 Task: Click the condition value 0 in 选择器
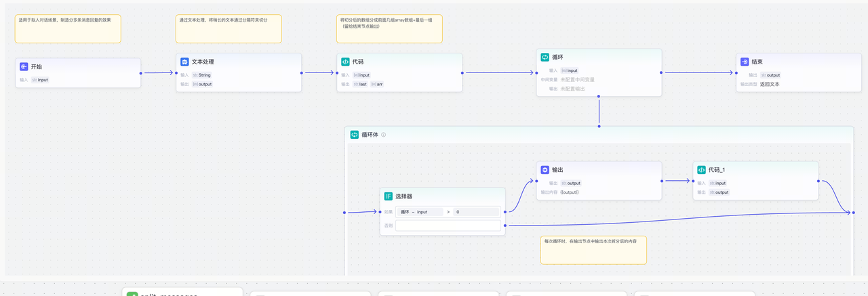476,212
